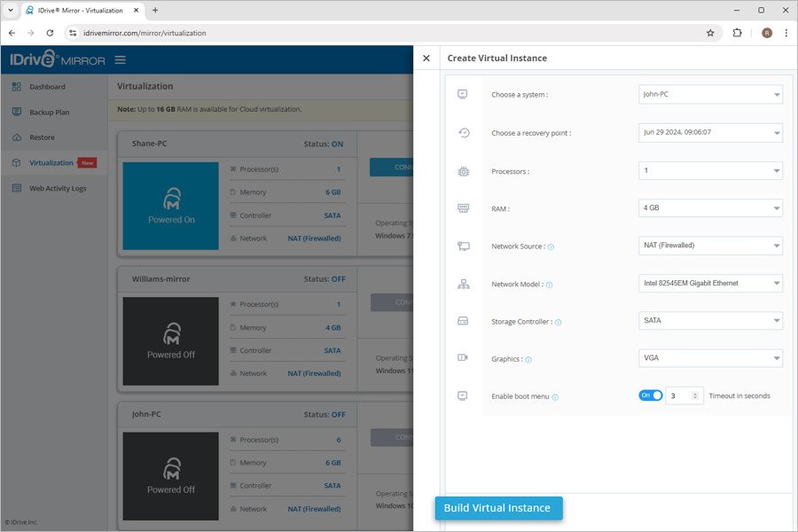This screenshot has width=798, height=532.
Task: Open the Network Model dropdown
Action: pos(710,283)
